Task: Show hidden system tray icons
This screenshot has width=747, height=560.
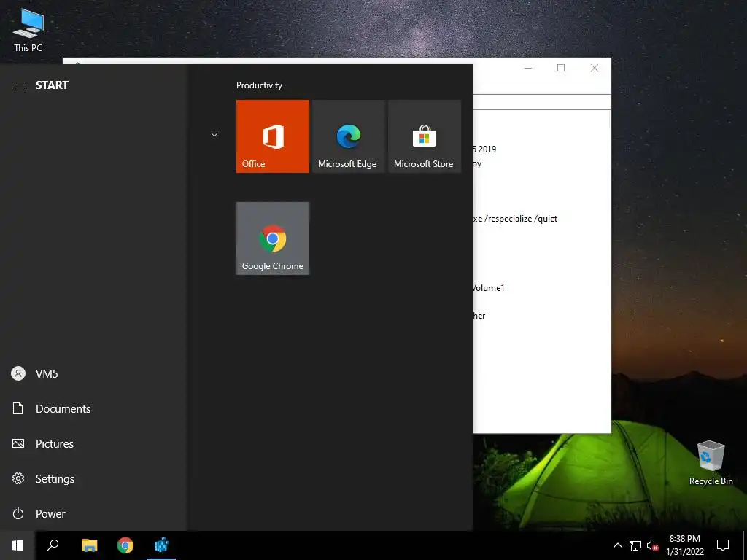Action: pyautogui.click(x=617, y=545)
